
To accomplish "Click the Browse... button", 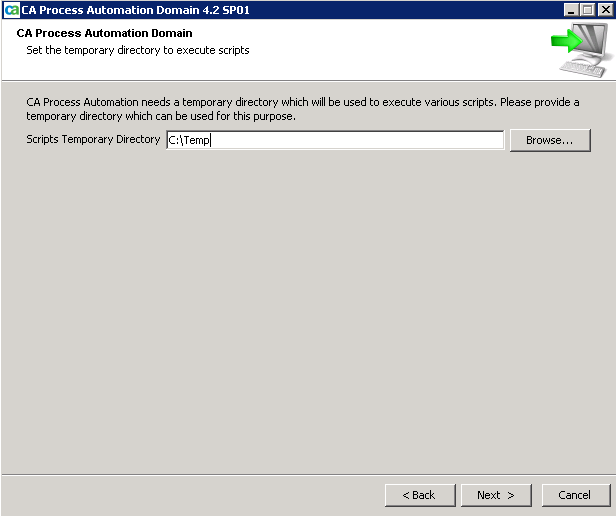I will click(x=550, y=140).
